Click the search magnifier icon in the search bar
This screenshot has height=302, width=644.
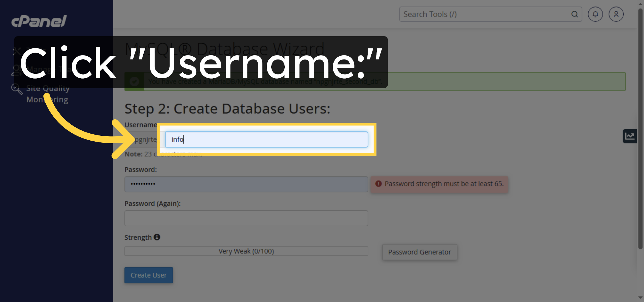click(x=574, y=14)
